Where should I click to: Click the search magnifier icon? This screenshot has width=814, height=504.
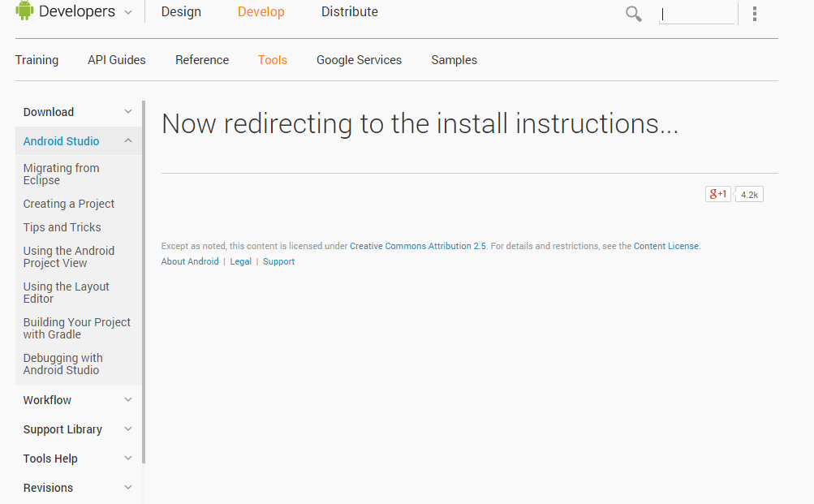(x=634, y=14)
